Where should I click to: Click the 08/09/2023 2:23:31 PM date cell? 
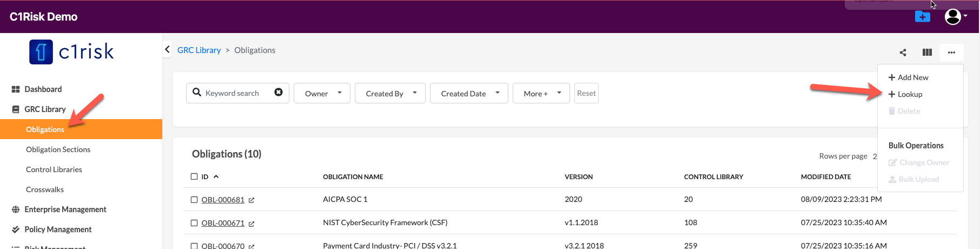coord(841,199)
